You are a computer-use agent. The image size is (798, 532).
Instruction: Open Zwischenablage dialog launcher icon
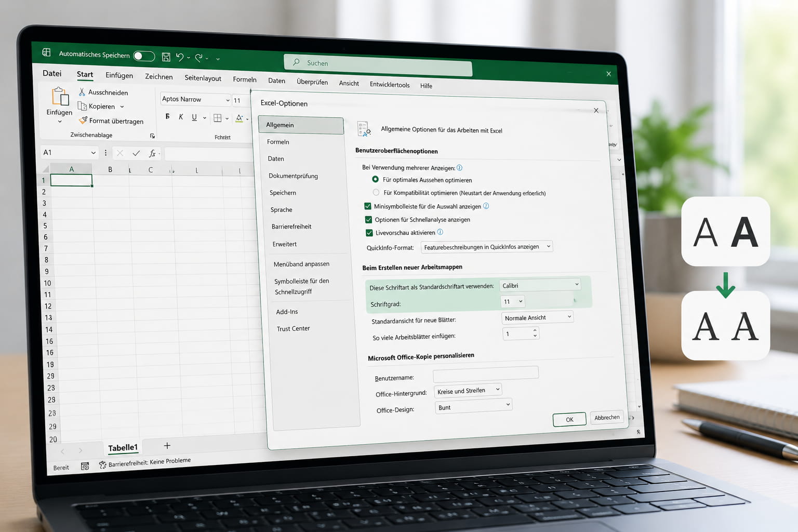click(152, 136)
